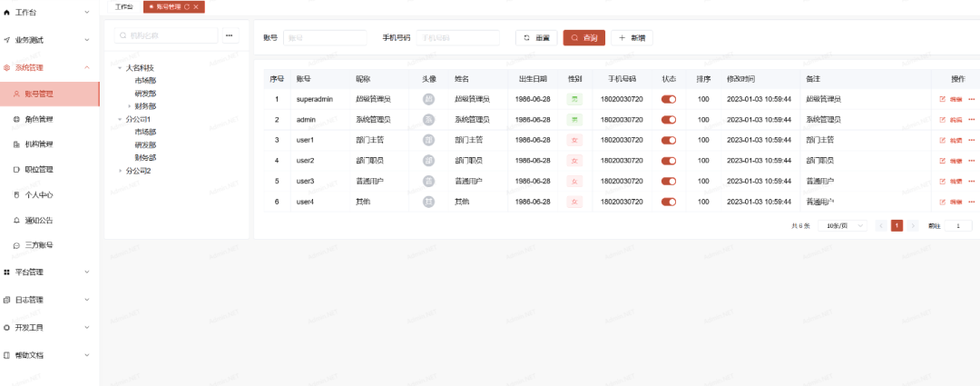Click the edit icon in the admin row

click(943, 120)
